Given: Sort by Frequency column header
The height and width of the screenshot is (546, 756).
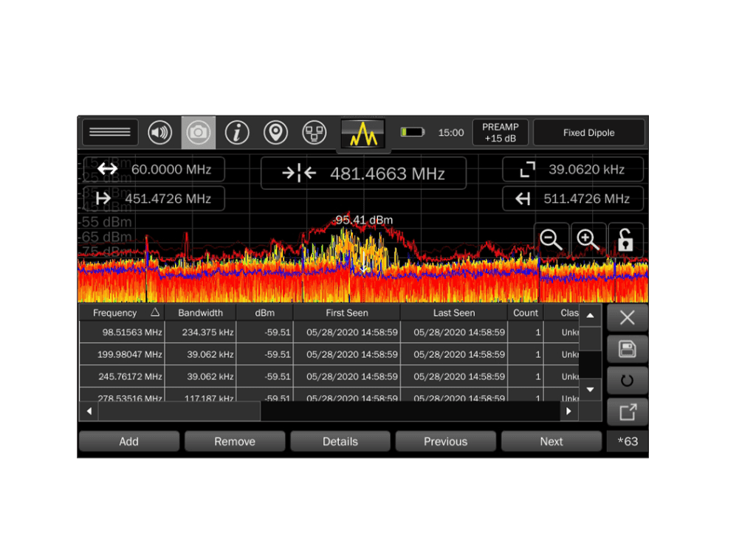Looking at the screenshot, I should coord(122,313).
